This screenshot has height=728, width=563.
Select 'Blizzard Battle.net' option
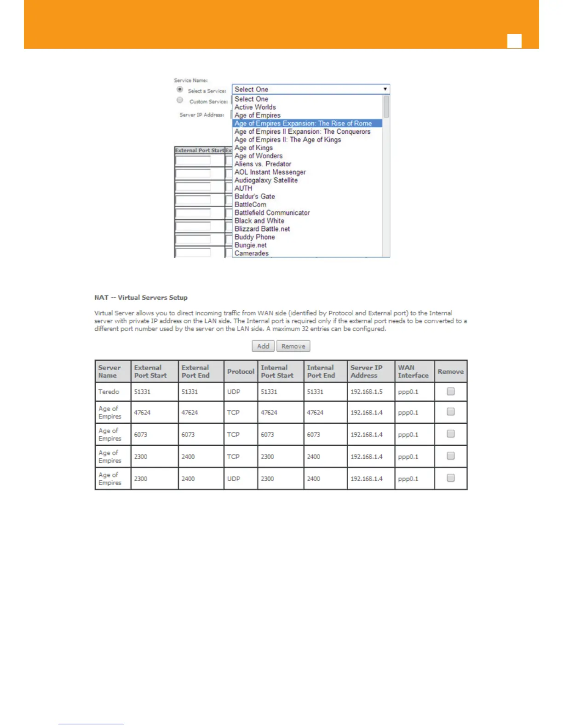pyautogui.click(x=262, y=229)
